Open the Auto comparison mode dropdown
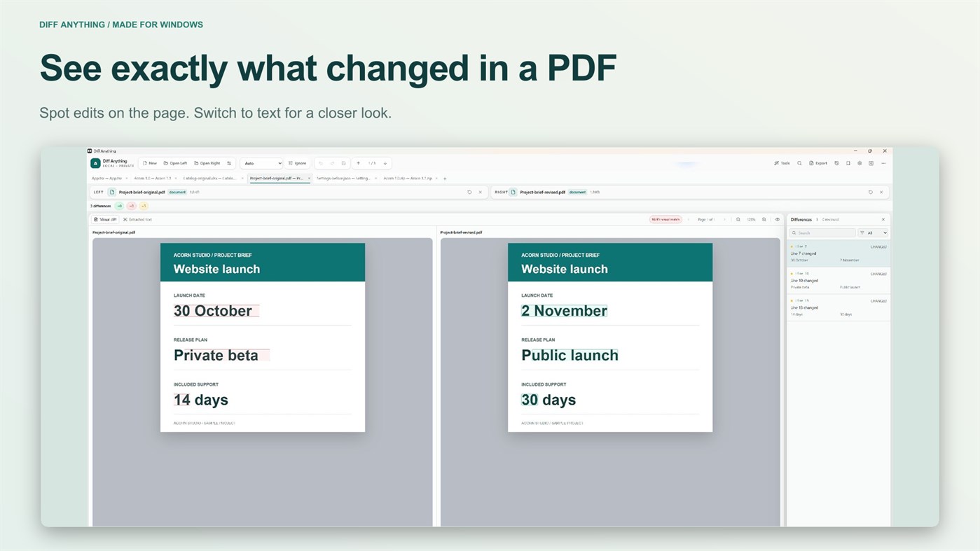The width and height of the screenshot is (980, 551). (261, 163)
